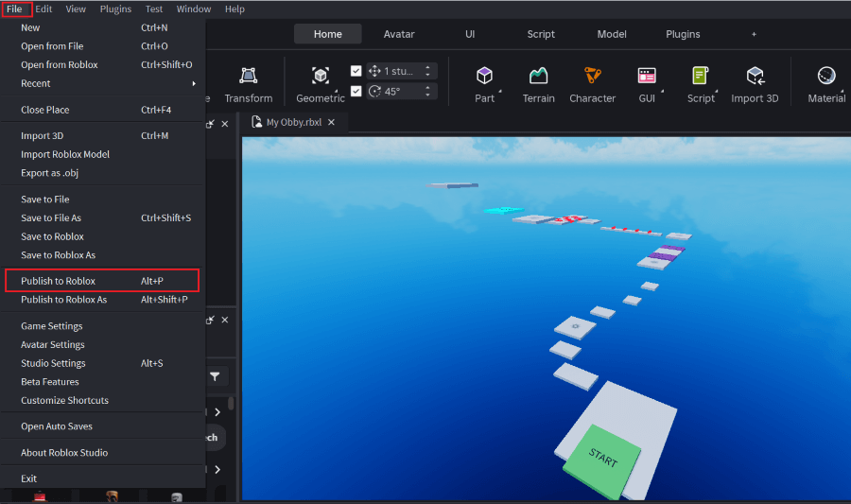Click the Character tool icon

593,76
